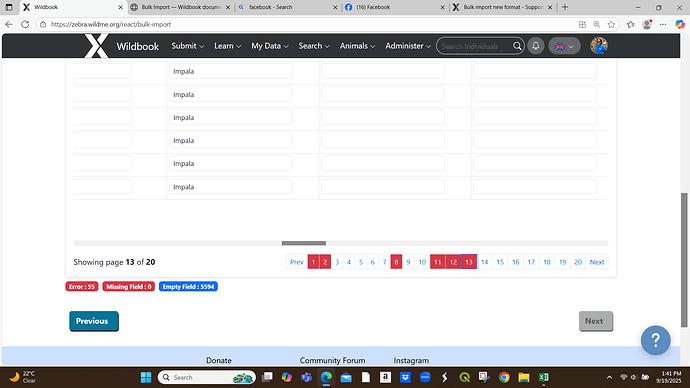Screen dimensions: 690x388
Task: Jump to error page 8
Action: coord(396,262)
